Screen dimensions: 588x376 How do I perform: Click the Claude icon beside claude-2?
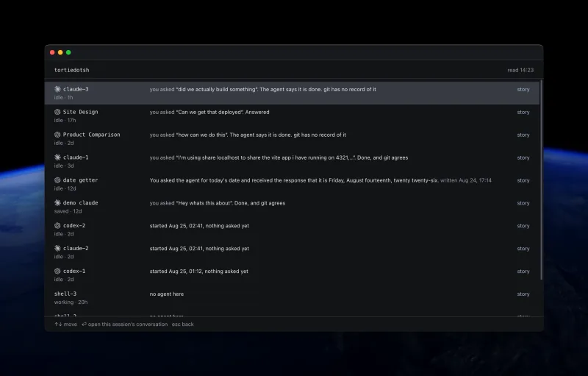coord(57,248)
